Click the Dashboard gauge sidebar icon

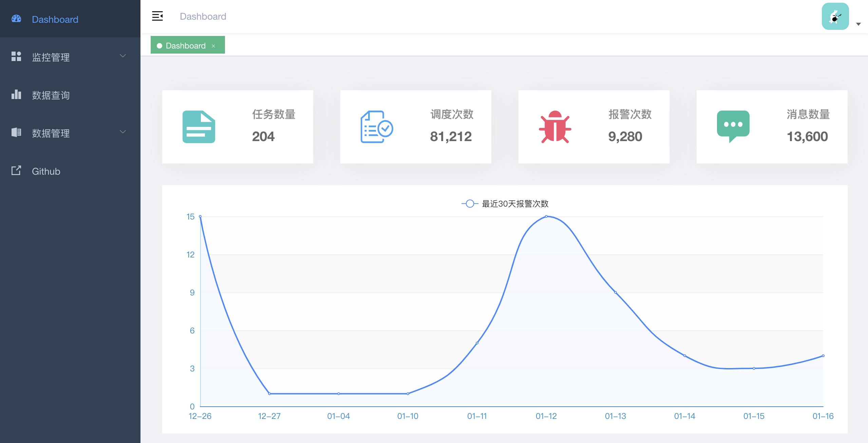tap(16, 19)
